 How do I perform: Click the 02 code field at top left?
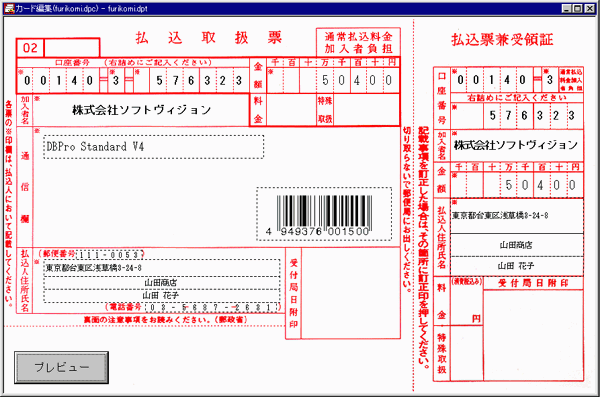click(x=30, y=48)
